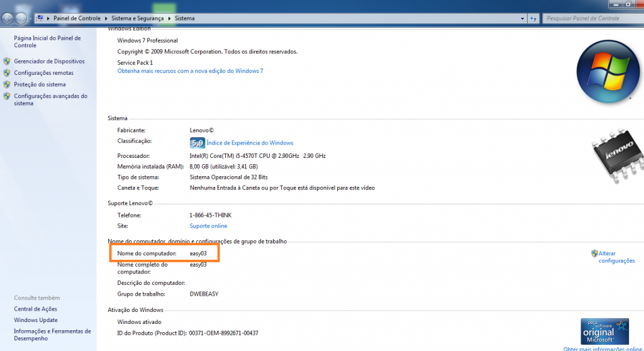
Task: Click the 5,9 experience rating badge
Action: pyautogui.click(x=197, y=143)
